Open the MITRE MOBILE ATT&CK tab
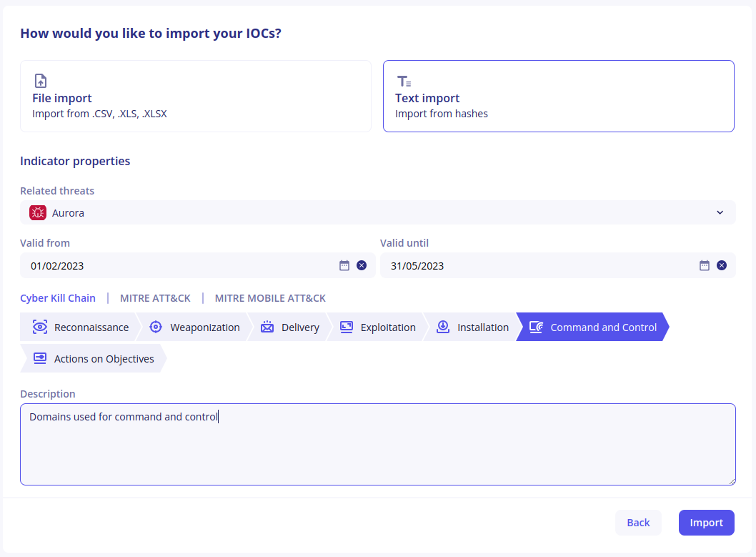This screenshot has height=557, width=756. 270,298
